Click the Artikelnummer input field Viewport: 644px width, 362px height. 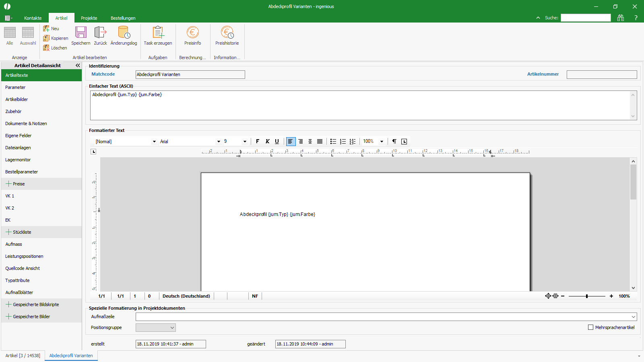[602, 74]
